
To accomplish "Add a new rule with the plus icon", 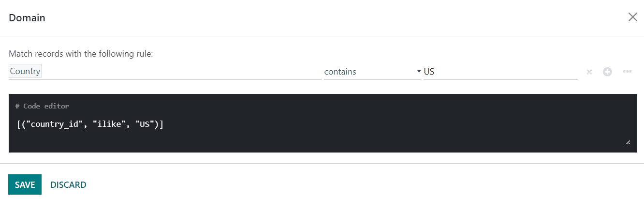I will pos(607,72).
